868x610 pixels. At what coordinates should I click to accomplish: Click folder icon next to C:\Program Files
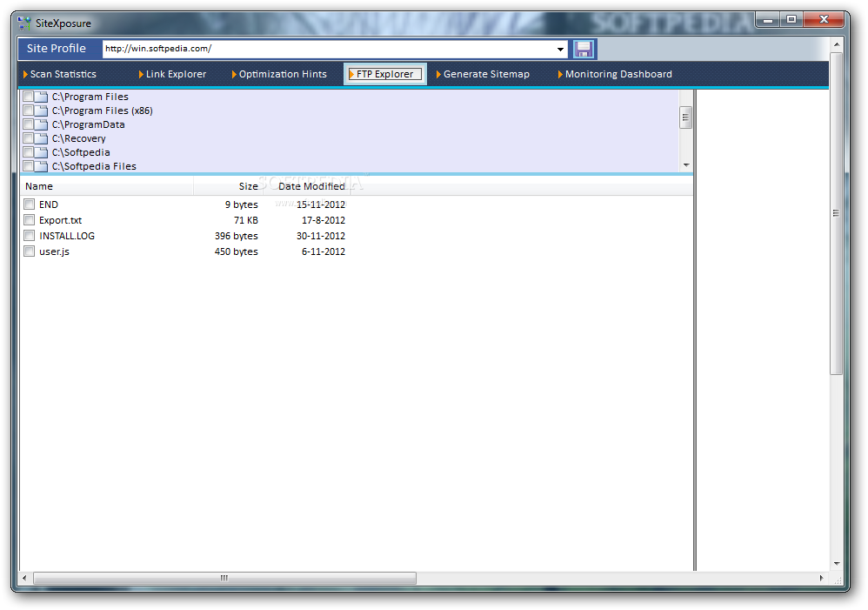click(x=42, y=97)
